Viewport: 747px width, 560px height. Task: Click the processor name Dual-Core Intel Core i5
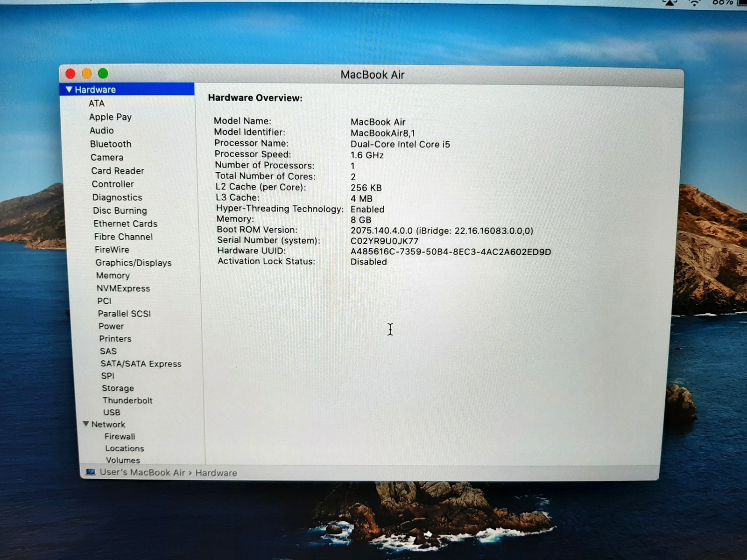coord(400,144)
